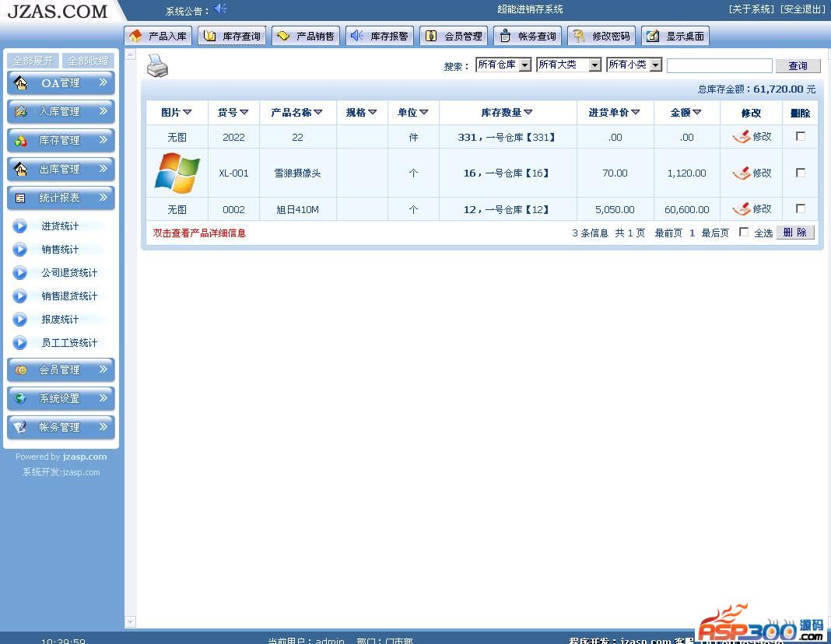
Task: Expand the 入库管理 sidebar section
Action: [x=61, y=111]
